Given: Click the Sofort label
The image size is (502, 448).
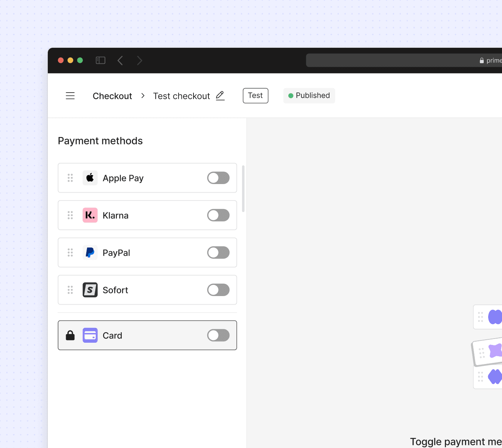Looking at the screenshot, I should (115, 290).
